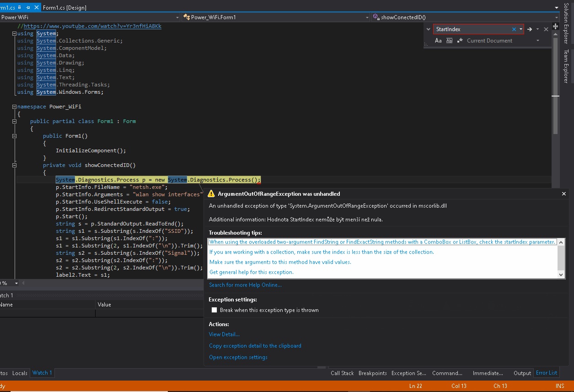
Task: Toggle Match case in find box
Action: pyautogui.click(x=438, y=41)
